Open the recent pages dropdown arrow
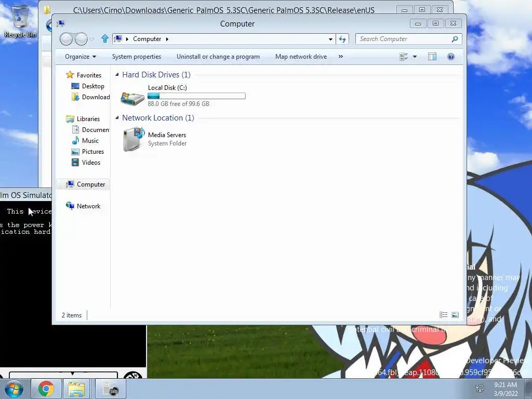 point(91,39)
